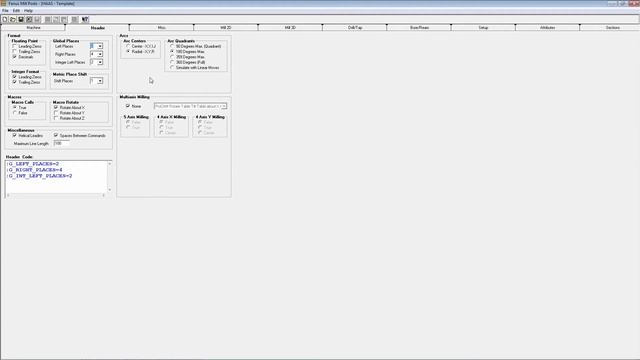Click G_RIGHT_PLACES=4 line in Header Code
Viewport: 640px width, 360px height.
[35, 170]
